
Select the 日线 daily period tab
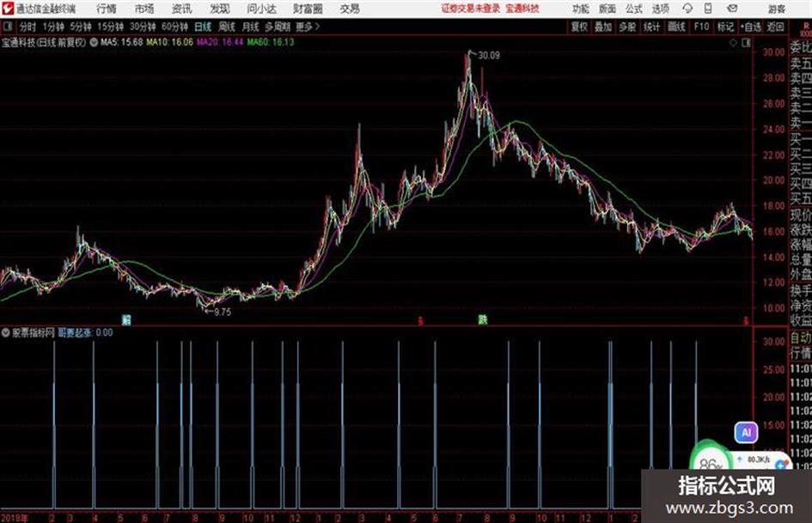click(x=203, y=27)
